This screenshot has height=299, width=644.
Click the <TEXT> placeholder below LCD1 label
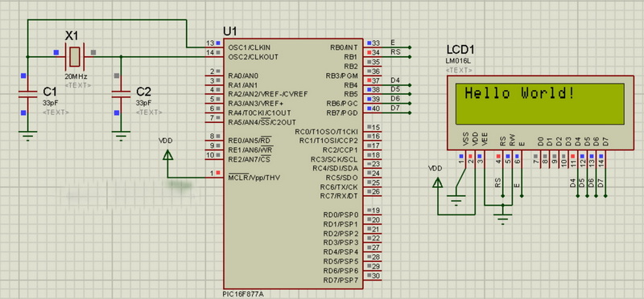click(x=459, y=70)
